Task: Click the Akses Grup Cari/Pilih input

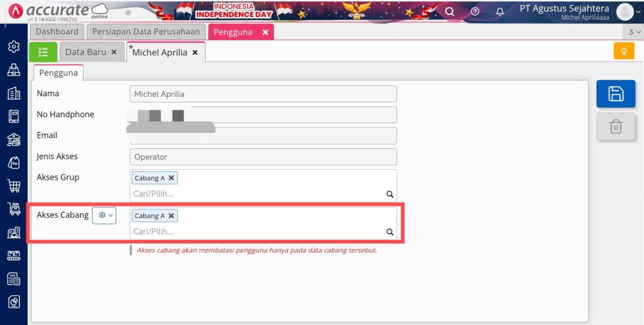Action: coord(258,194)
